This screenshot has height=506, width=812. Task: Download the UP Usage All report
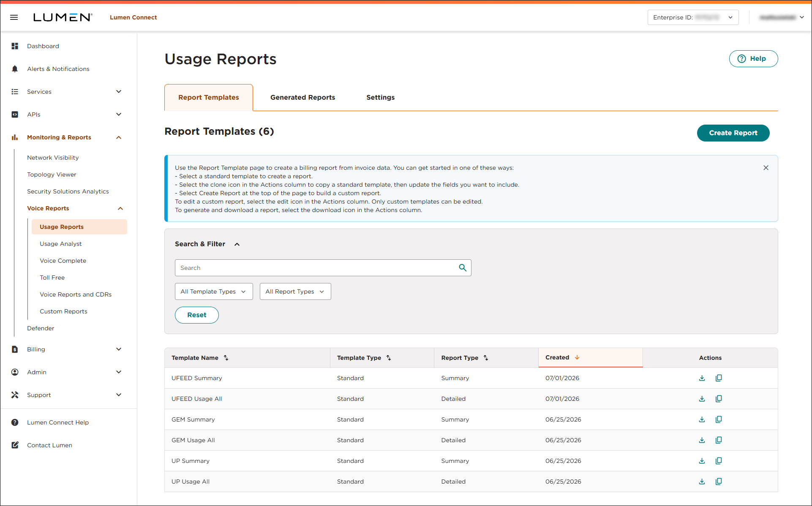(702, 482)
